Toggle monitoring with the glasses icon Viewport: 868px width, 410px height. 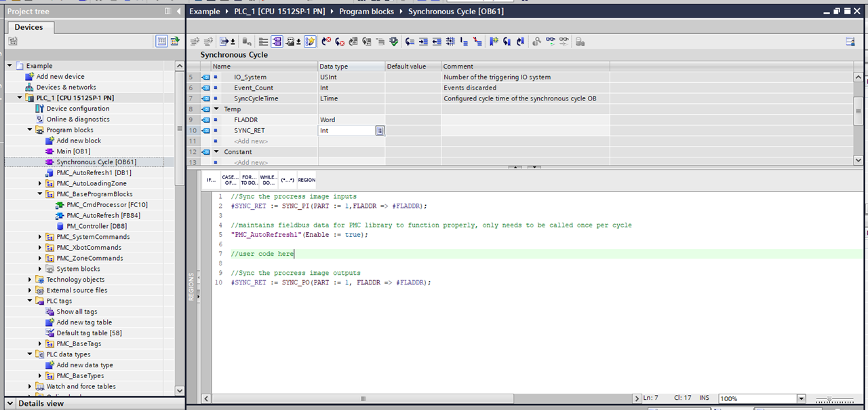click(x=550, y=41)
